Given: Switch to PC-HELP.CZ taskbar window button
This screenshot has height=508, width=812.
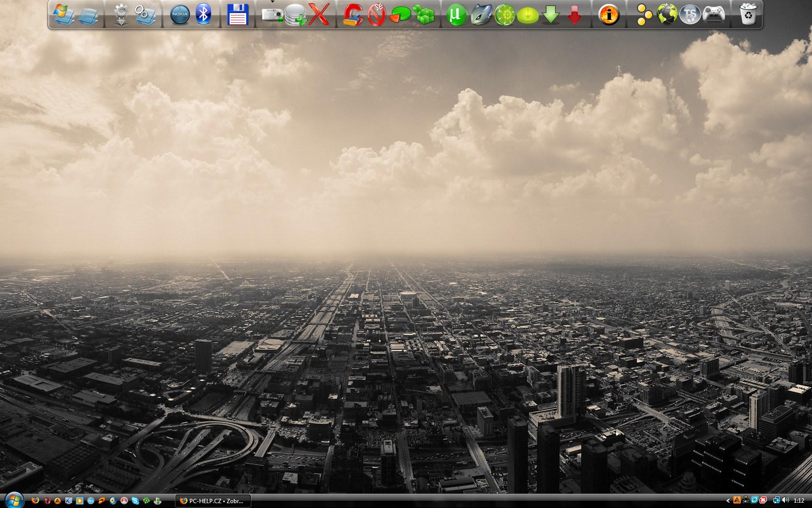Looking at the screenshot, I should click(x=213, y=501).
